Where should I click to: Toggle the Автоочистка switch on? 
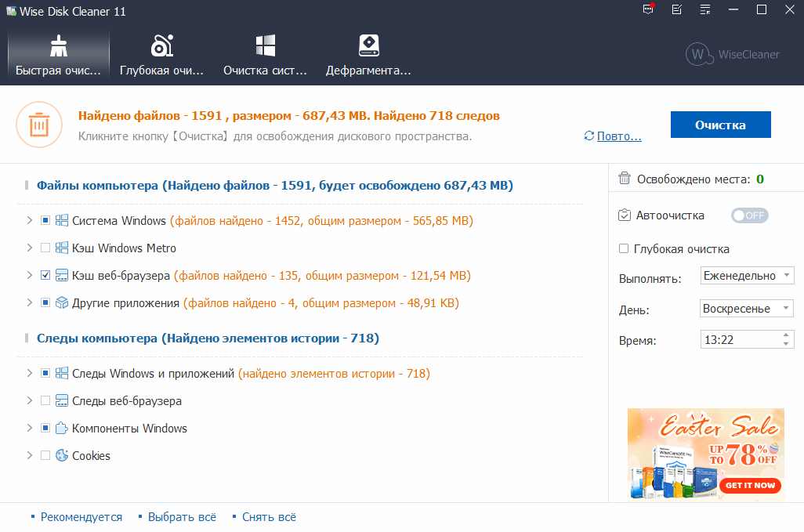749,215
